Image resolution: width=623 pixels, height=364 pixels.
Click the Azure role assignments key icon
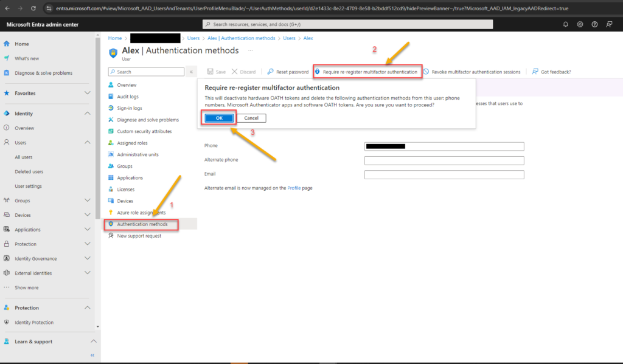click(x=111, y=212)
